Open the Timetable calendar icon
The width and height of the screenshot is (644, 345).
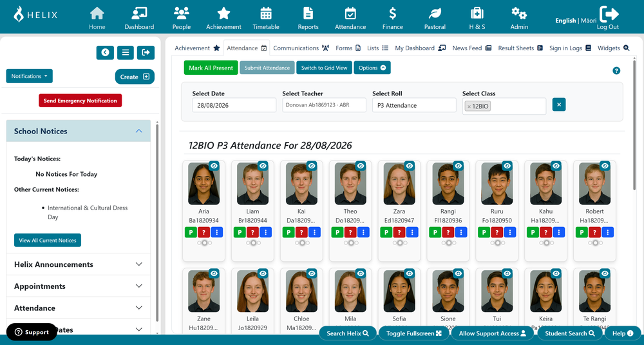click(x=266, y=18)
